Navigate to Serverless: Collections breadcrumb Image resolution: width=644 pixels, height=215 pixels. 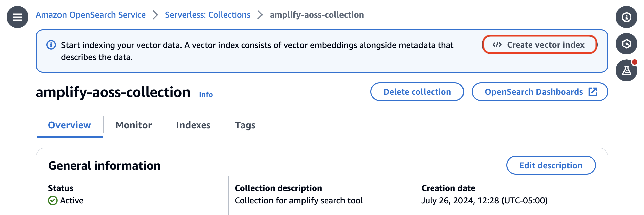point(207,15)
